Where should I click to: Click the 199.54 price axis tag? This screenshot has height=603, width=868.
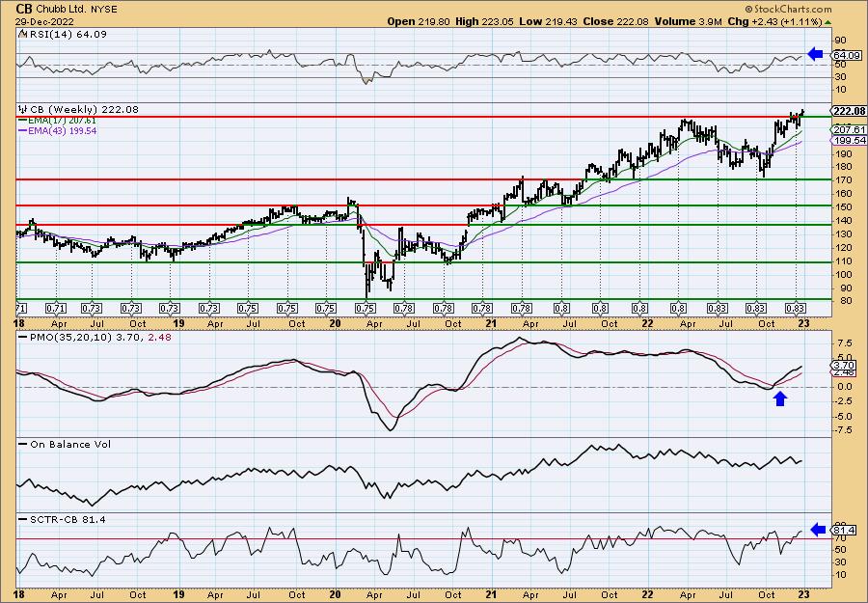coord(849,141)
